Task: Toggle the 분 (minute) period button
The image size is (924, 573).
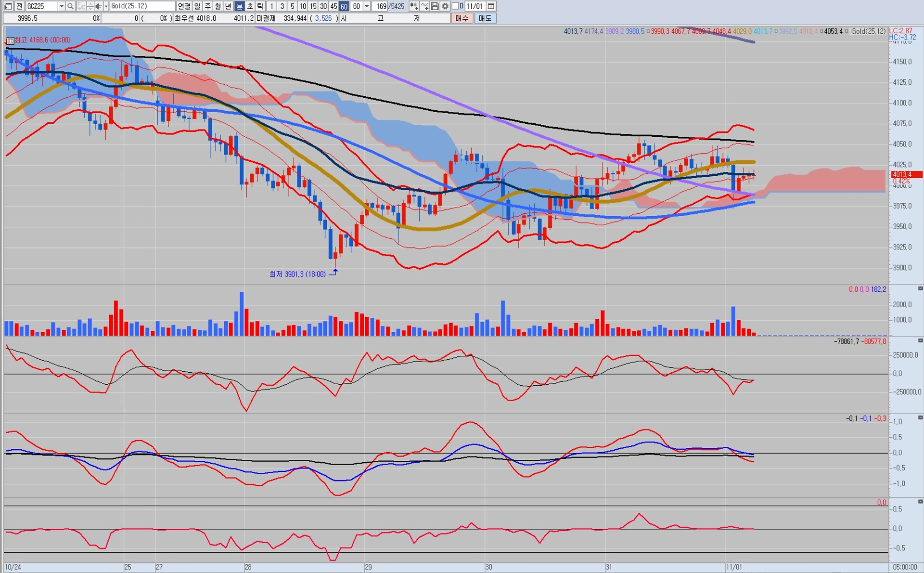Action: (239, 6)
